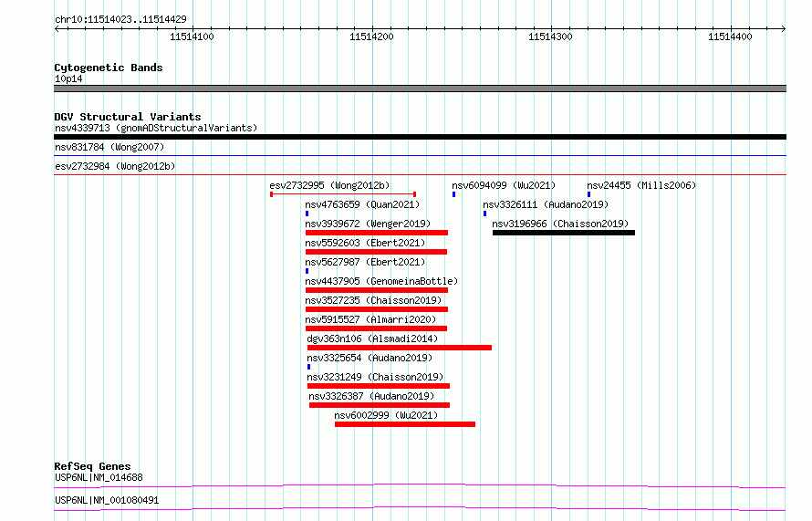Open USP6NL|NM_014688 gene label
Image resolution: width=812 pixels, height=521 pixels.
point(99,477)
